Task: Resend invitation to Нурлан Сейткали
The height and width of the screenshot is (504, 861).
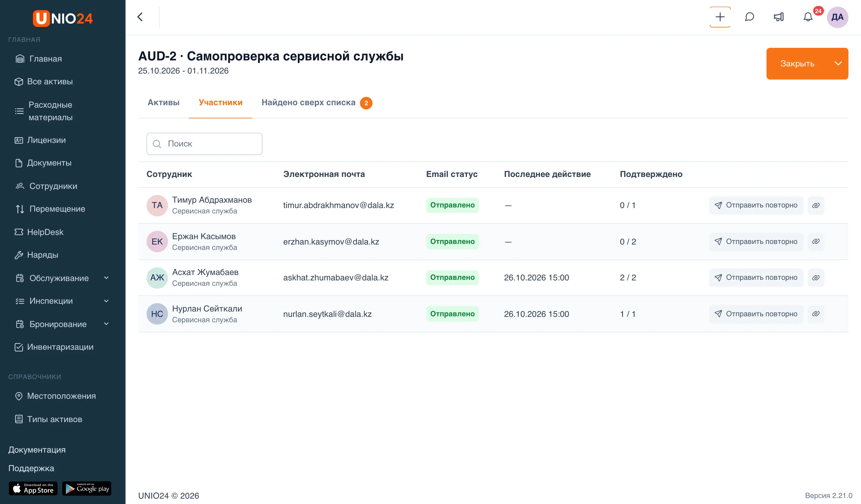Action: click(x=756, y=314)
